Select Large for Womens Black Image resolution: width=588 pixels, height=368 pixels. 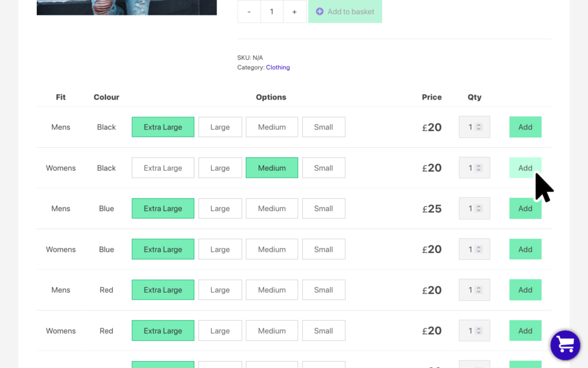click(220, 168)
